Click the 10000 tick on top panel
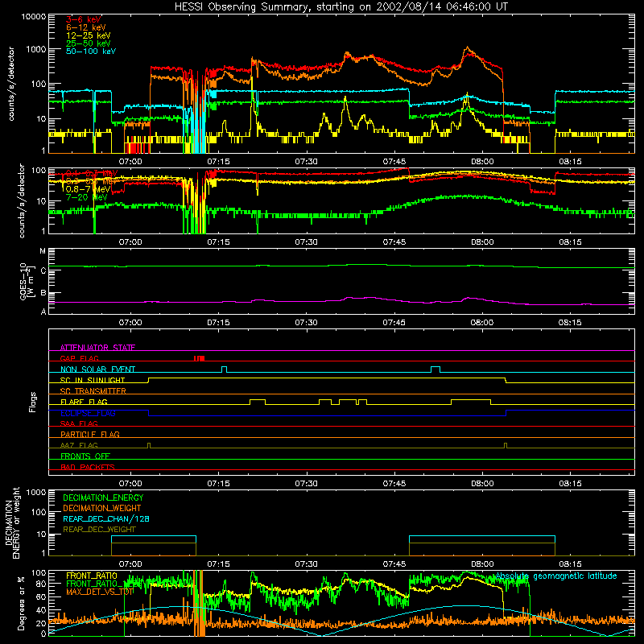The height and width of the screenshot is (644, 644). (x=34, y=16)
